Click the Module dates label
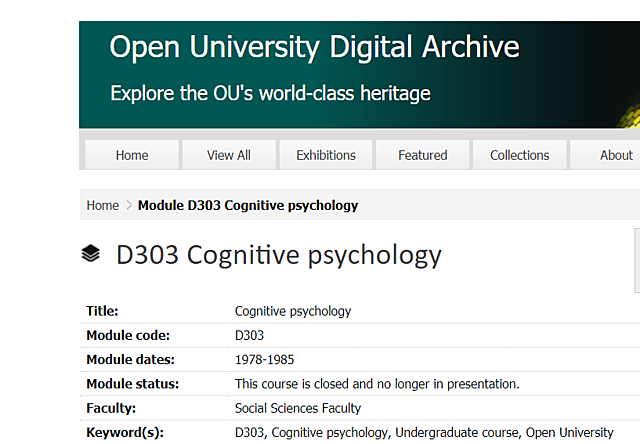The width and height of the screenshot is (640, 444). coord(130,360)
